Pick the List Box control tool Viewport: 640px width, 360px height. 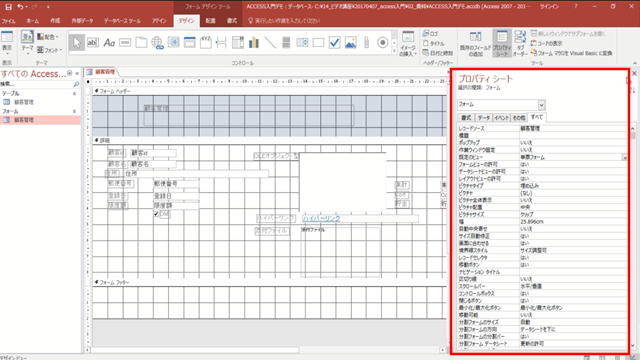point(302,42)
